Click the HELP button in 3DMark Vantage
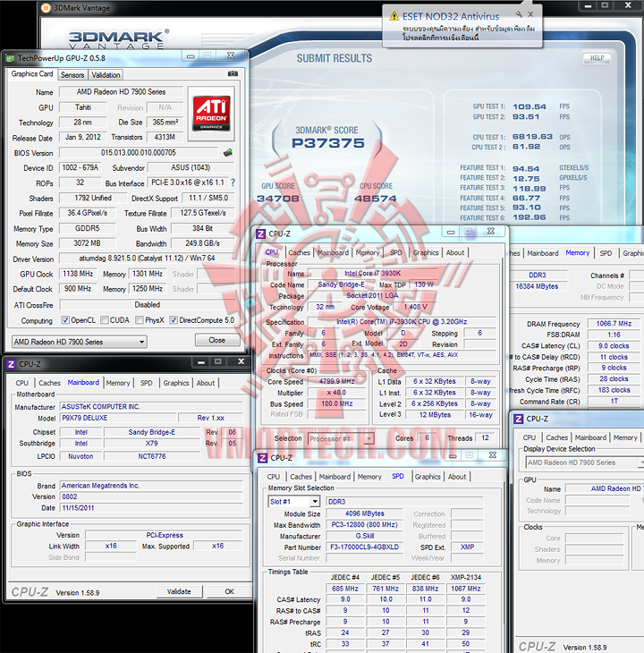The image size is (644, 653). 597,58
